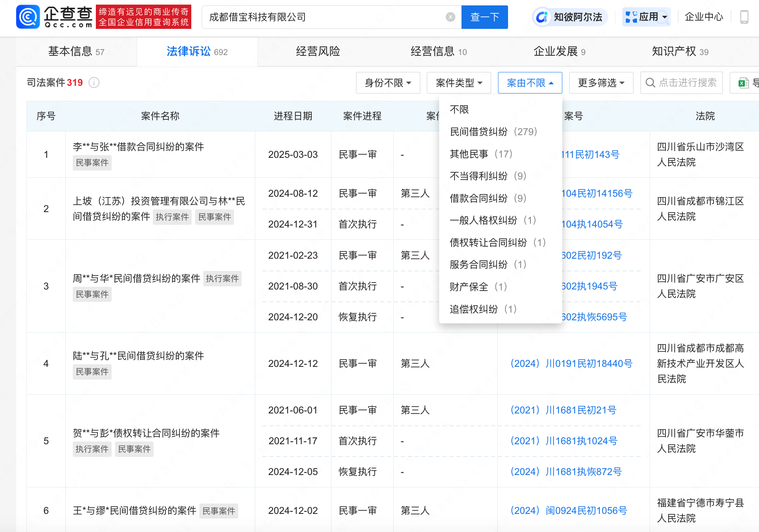
Task: Switch to the 经营风险 tab
Action: pyautogui.click(x=318, y=52)
